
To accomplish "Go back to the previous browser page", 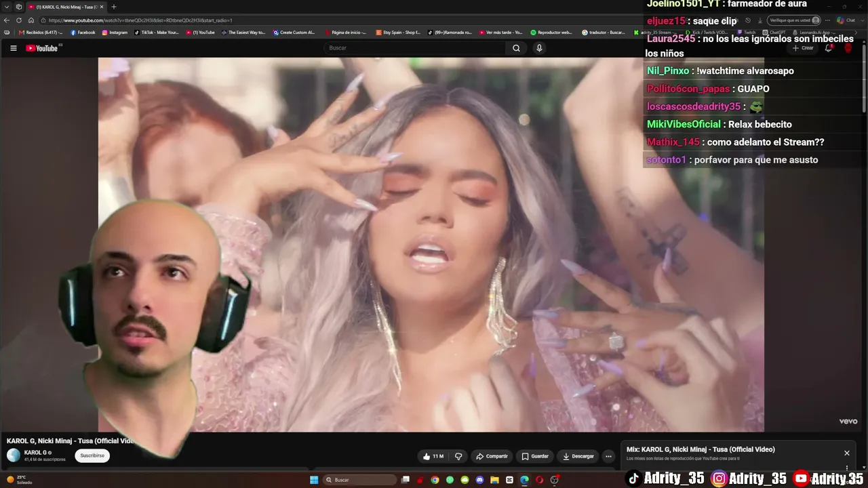I will (x=7, y=20).
